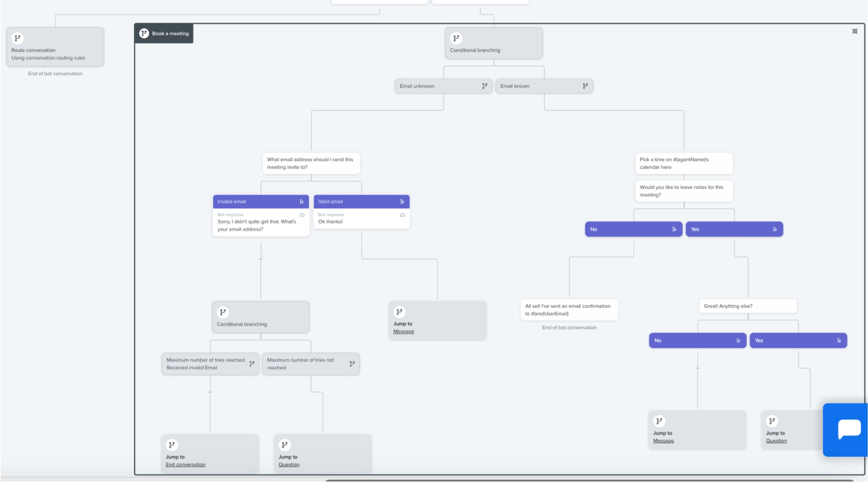868x483 pixels.
Task: Click cursor icon on Invalid email answer
Action: click(x=302, y=202)
